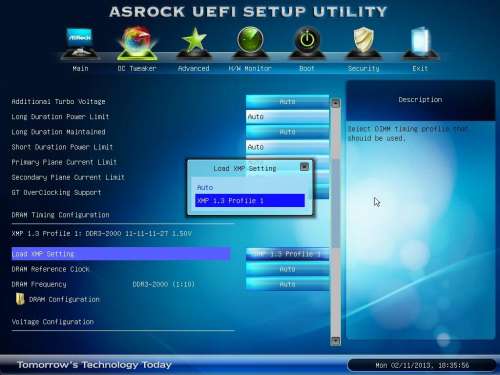Select GT OverClocking Support label
This screenshot has height=375, width=500.
tap(56, 193)
